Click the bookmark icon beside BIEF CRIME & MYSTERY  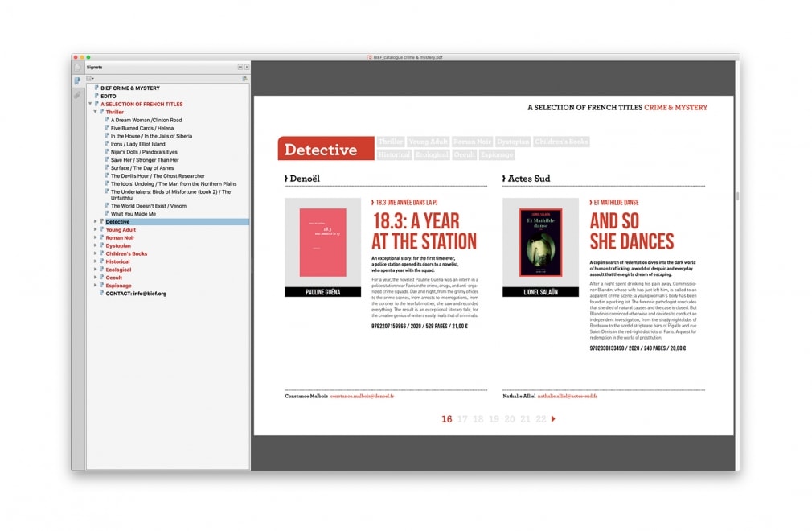pyautogui.click(x=96, y=88)
